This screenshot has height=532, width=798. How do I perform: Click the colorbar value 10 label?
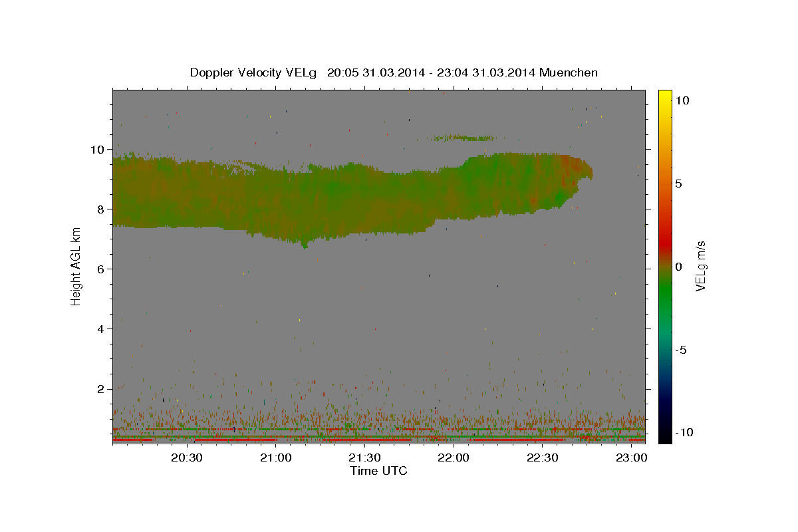tap(682, 100)
